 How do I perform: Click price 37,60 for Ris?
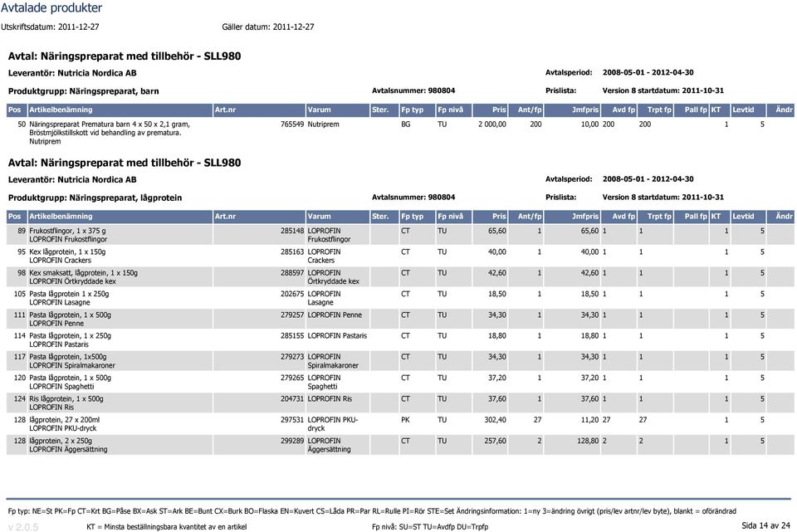pos(497,399)
